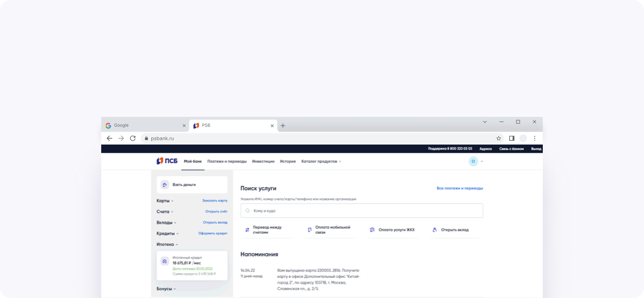Click the transfer between accounts arrows icon
The width and height of the screenshot is (644, 298).
click(x=247, y=230)
